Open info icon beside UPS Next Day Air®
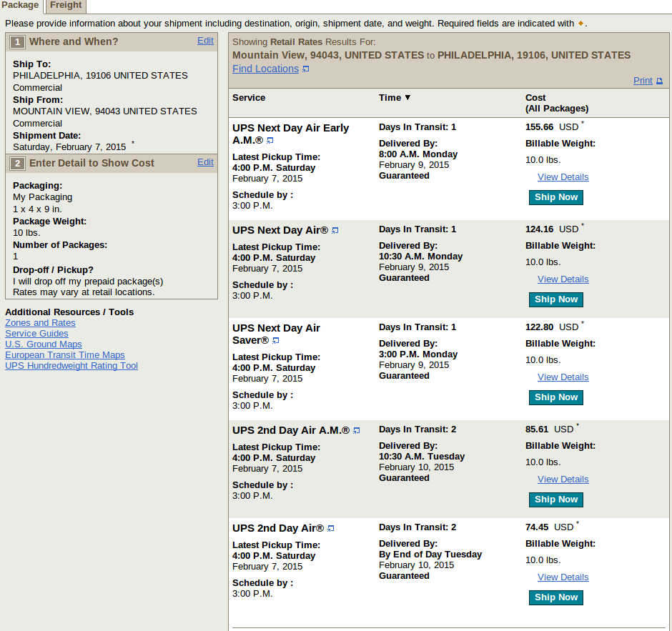 (x=335, y=231)
